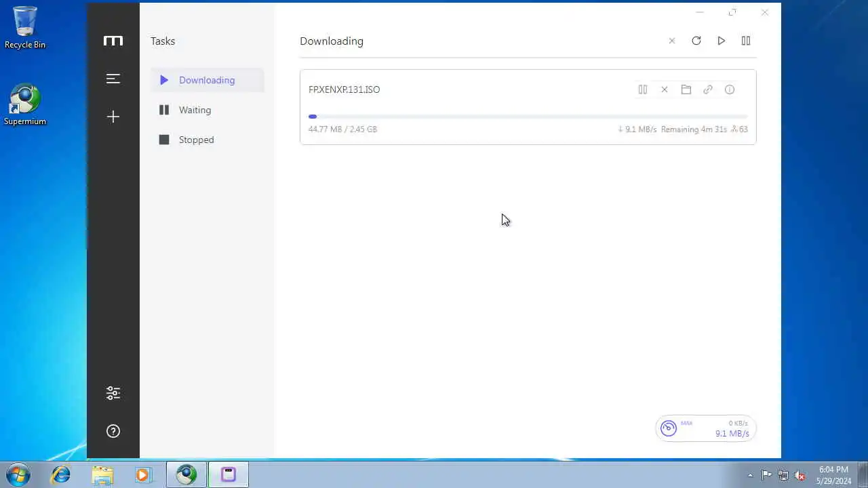
Task: Open the Recycle Bin desktop icon
Action: tap(25, 28)
